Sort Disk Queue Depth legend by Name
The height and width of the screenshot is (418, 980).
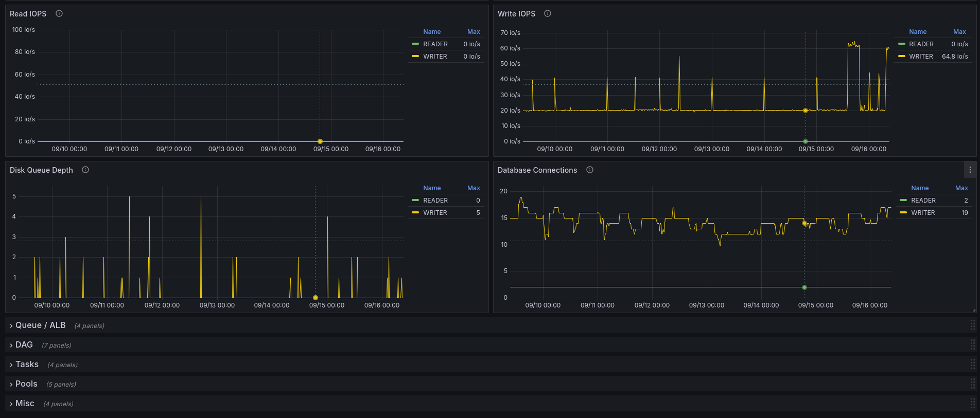pyautogui.click(x=432, y=188)
